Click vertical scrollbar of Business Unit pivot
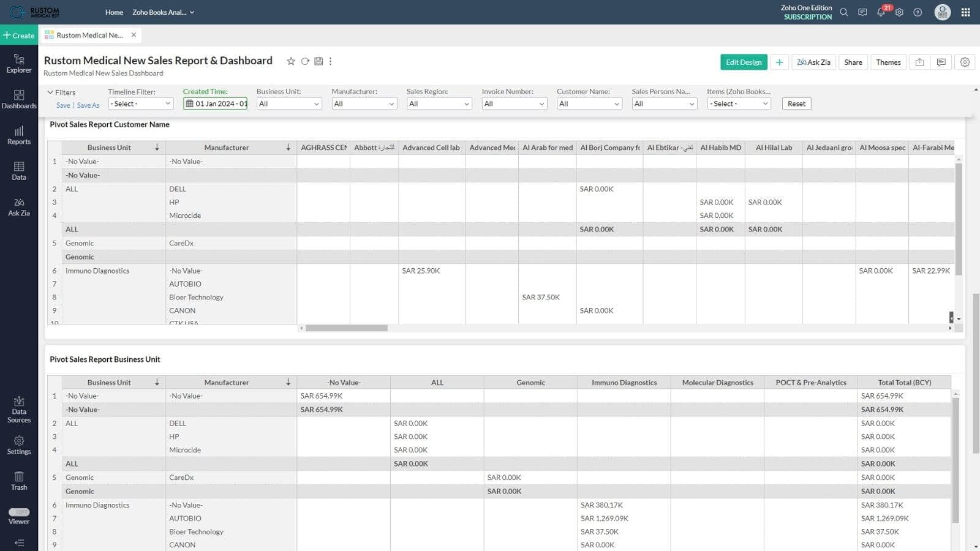The height and width of the screenshot is (551, 980). pos(956,460)
